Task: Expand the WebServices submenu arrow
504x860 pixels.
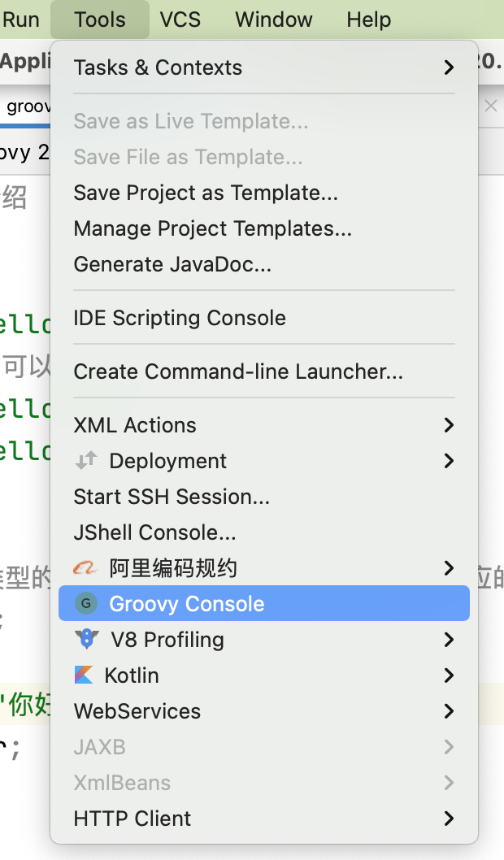Action: click(x=449, y=711)
